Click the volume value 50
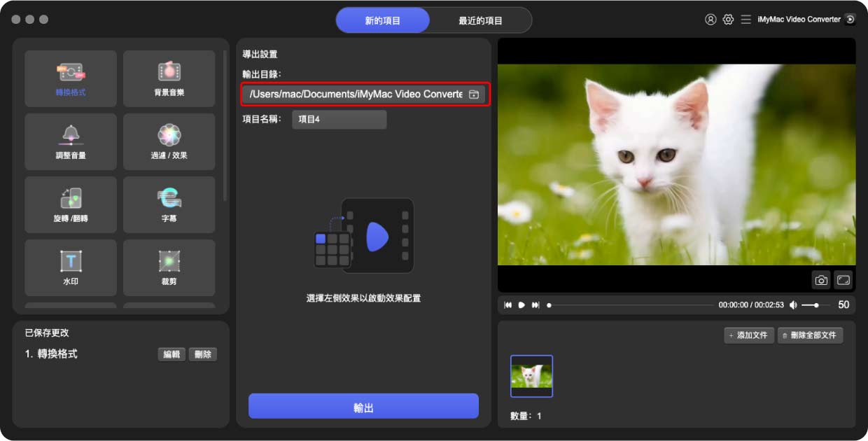Screen dimensions: 868x441 pos(843,305)
